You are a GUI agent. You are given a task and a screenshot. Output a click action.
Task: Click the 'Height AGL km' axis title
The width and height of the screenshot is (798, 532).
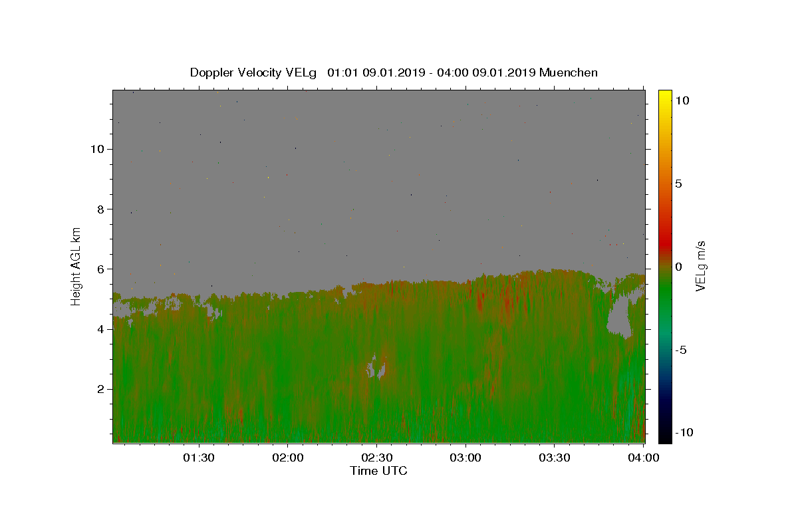pyautogui.click(x=76, y=266)
